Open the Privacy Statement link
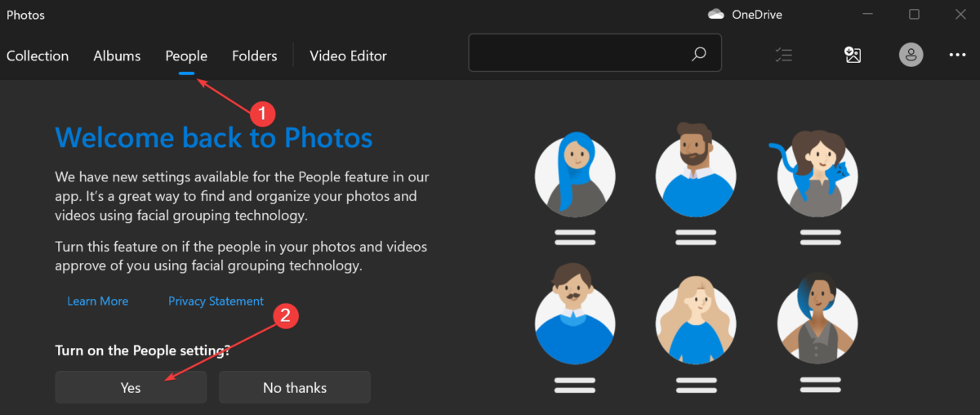980x415 pixels. coord(216,301)
